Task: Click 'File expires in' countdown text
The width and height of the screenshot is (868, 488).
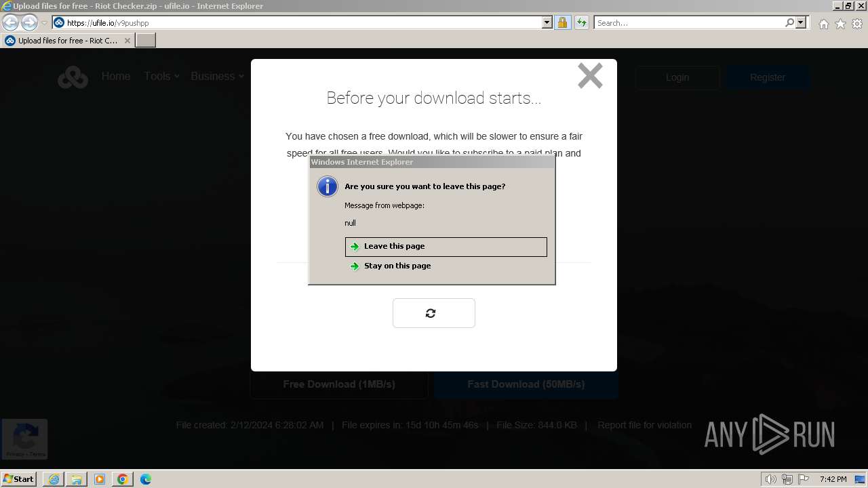Action: pyautogui.click(x=410, y=425)
